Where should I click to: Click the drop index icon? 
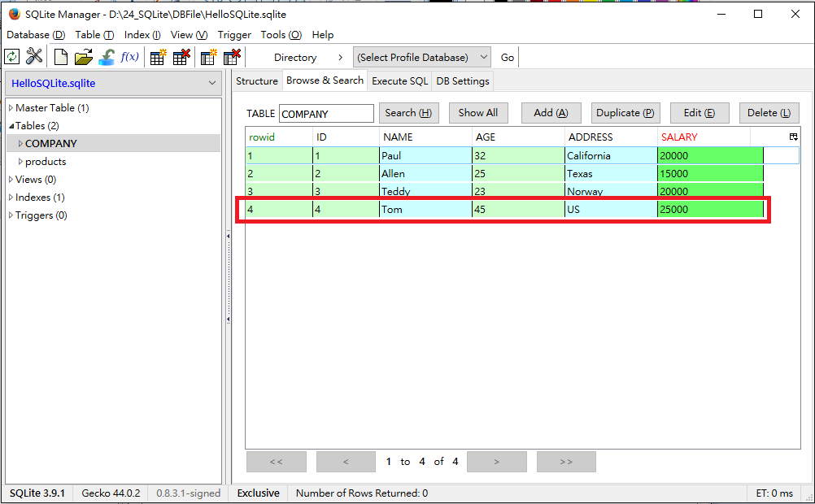tap(231, 56)
